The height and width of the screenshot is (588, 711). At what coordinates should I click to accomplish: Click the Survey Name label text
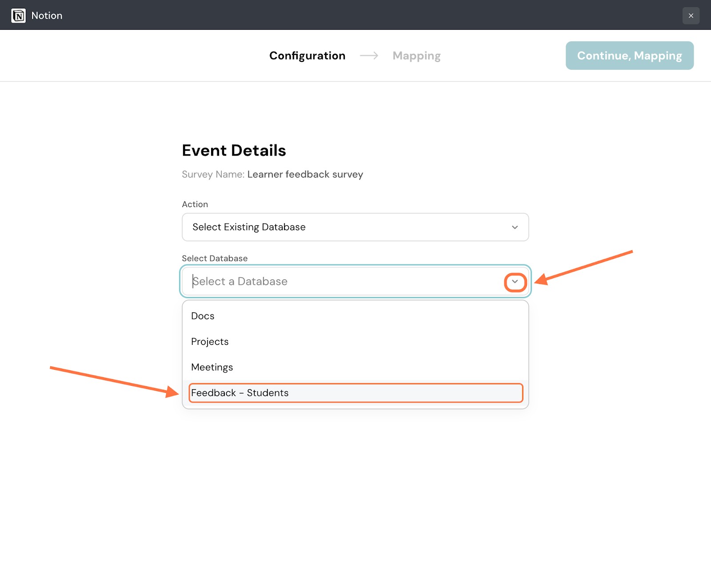(x=213, y=174)
